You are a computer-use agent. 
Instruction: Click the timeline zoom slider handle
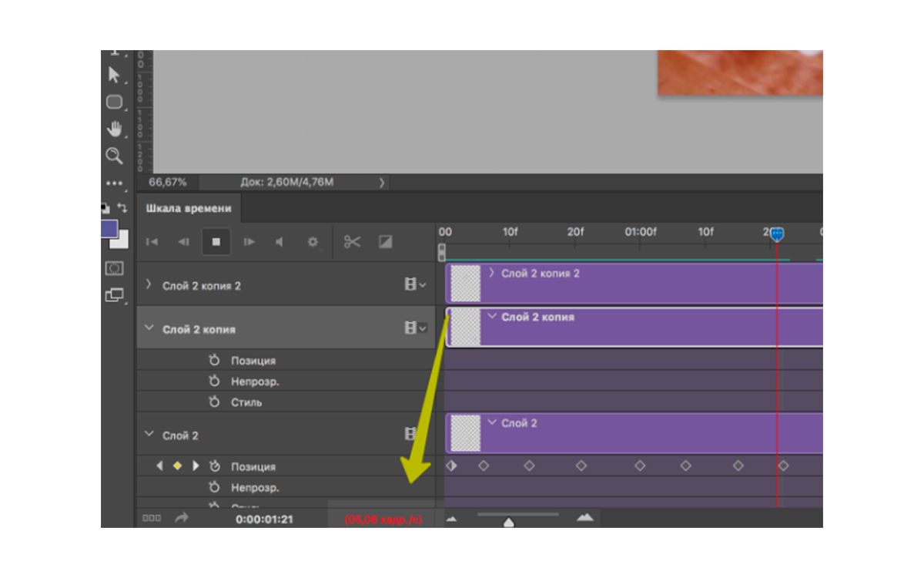(x=508, y=523)
